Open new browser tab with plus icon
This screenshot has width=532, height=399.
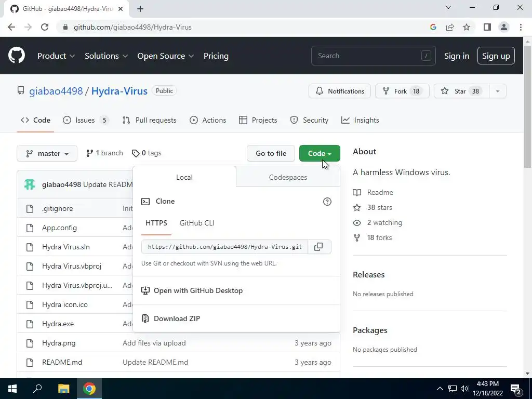coord(140,9)
